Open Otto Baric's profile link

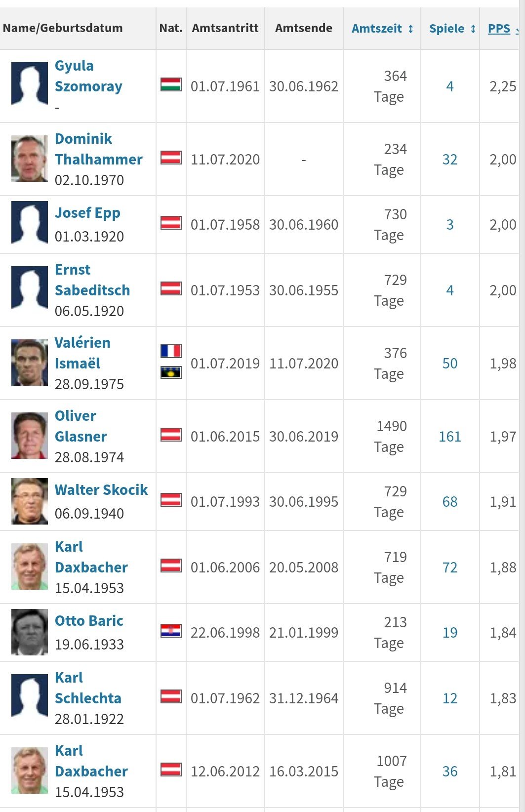(89, 620)
